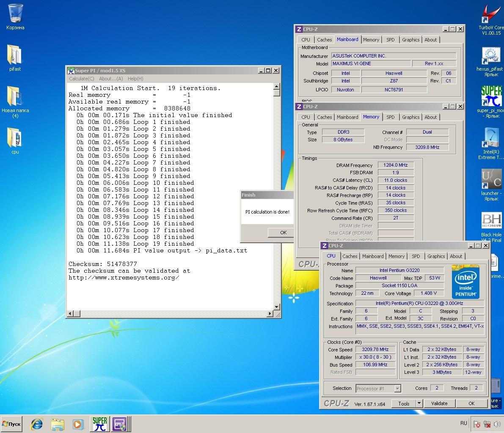Open Caches tab in front CPU-Z window
Screen dimensions: 504x433
coord(350,256)
